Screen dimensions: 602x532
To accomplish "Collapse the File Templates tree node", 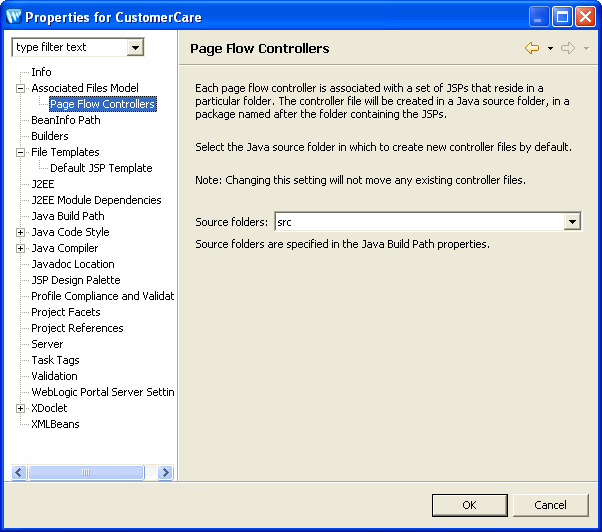I will coord(20,152).
